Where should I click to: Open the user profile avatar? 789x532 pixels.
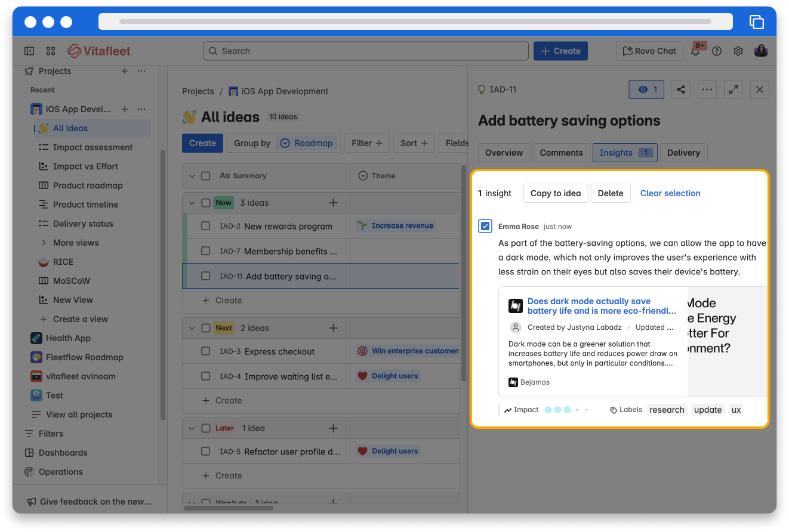click(761, 51)
